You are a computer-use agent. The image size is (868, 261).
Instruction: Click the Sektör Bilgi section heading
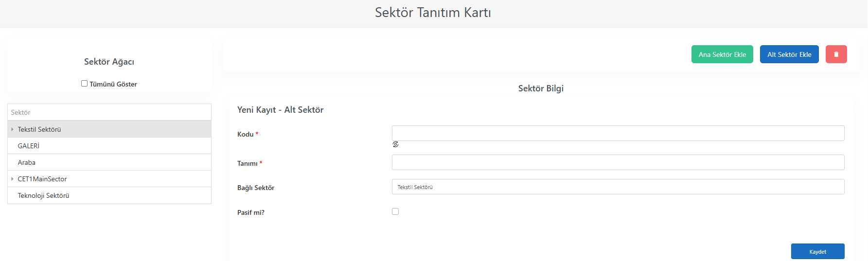(x=541, y=88)
